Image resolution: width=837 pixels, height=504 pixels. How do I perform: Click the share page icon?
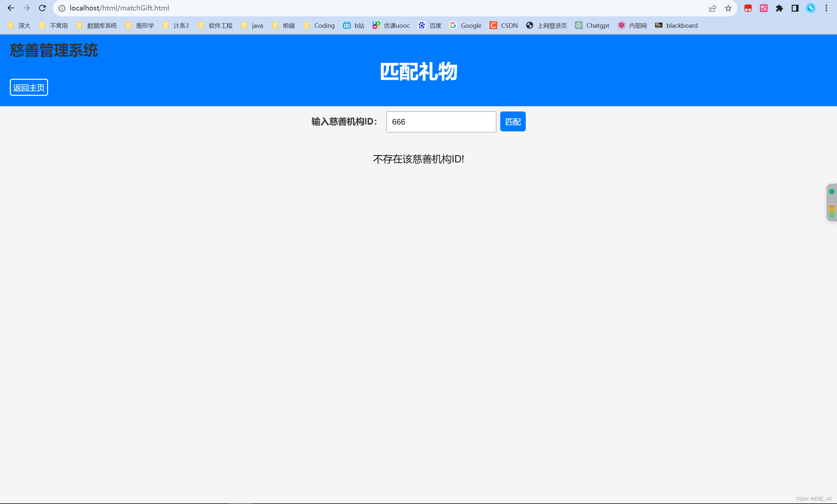(x=712, y=8)
